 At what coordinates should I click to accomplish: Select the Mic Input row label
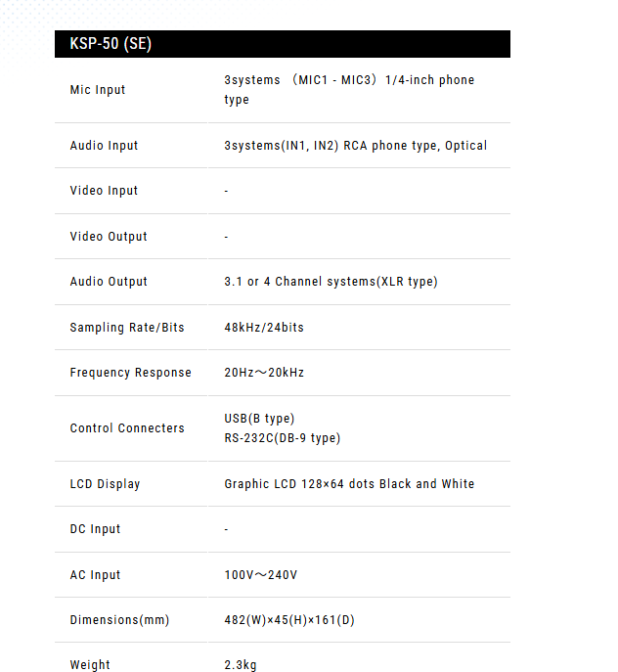[98, 90]
